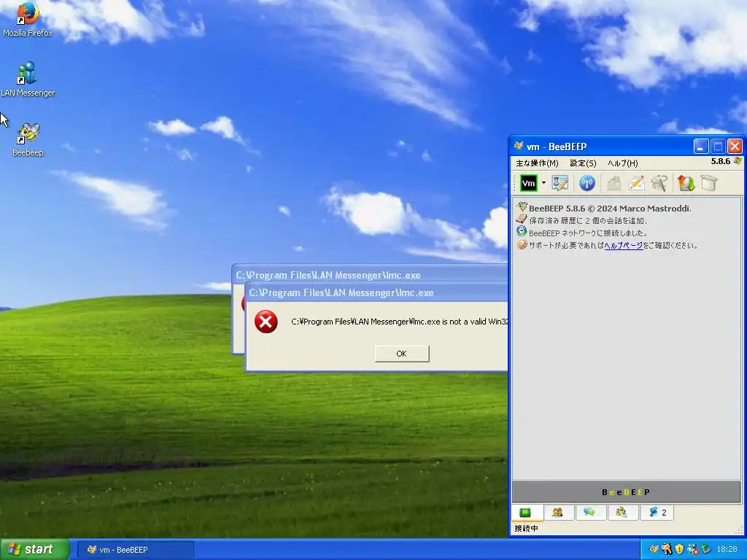The width and height of the screenshot is (747, 560).
Task: Click the wrench tools icon in toolbar
Action: tap(659, 183)
